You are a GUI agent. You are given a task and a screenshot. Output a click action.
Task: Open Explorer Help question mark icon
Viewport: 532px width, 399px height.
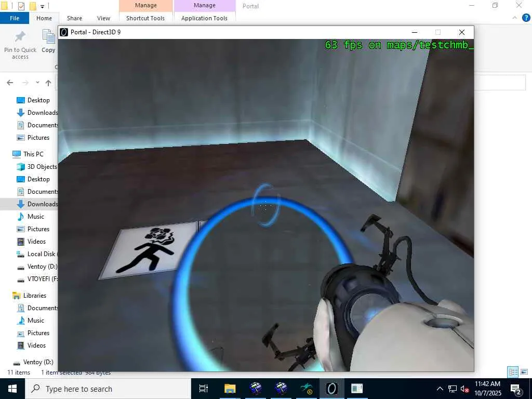coord(526,18)
